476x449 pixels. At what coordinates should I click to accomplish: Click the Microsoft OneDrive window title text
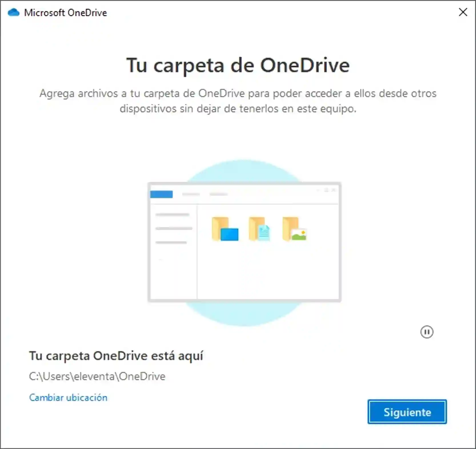coord(65,13)
